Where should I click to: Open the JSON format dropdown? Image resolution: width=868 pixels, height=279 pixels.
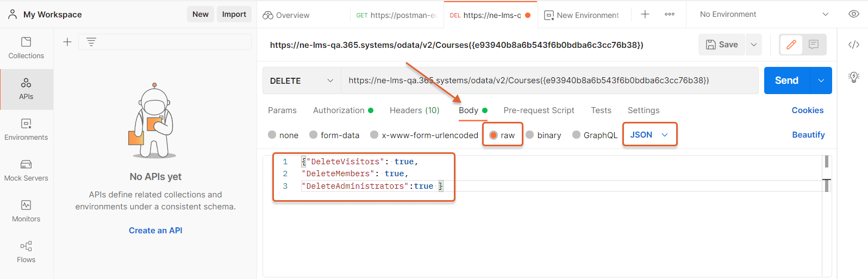pos(650,135)
